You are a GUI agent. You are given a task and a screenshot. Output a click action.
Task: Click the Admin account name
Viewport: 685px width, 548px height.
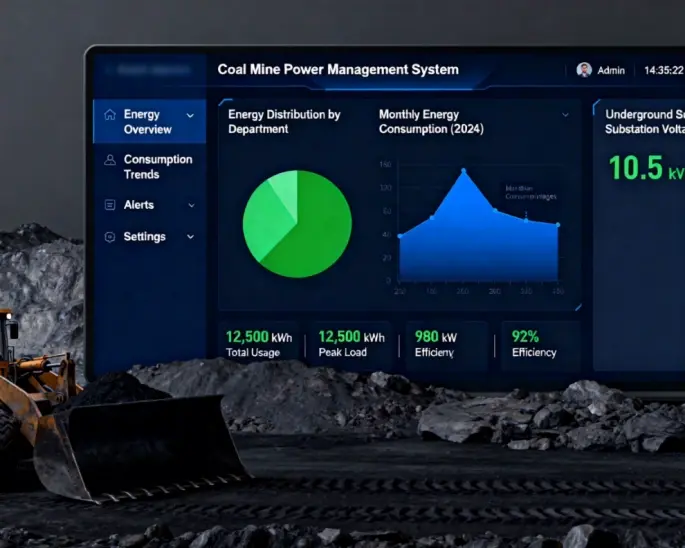pos(611,70)
